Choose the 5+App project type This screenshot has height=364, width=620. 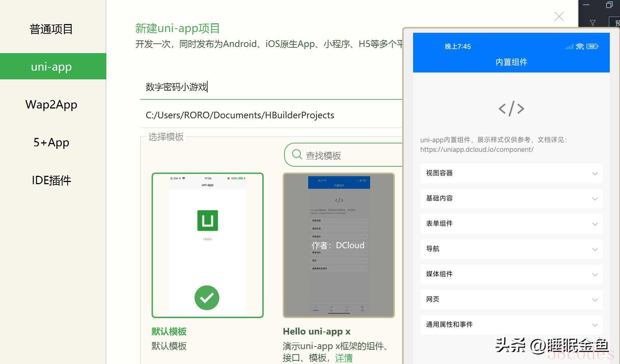tap(51, 142)
